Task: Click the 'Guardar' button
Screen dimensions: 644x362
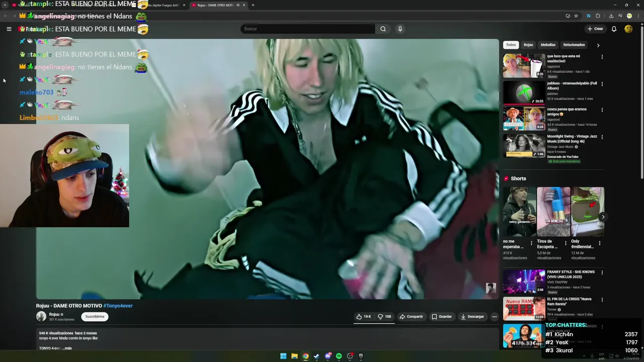Action: [442, 317]
